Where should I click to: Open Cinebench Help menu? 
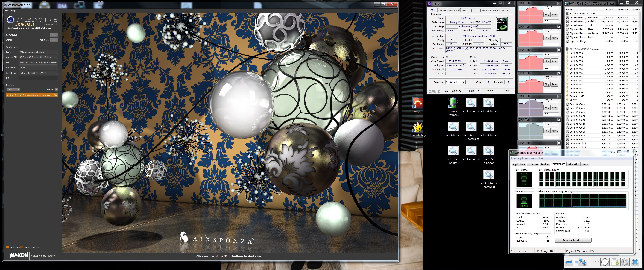[x=13, y=11]
